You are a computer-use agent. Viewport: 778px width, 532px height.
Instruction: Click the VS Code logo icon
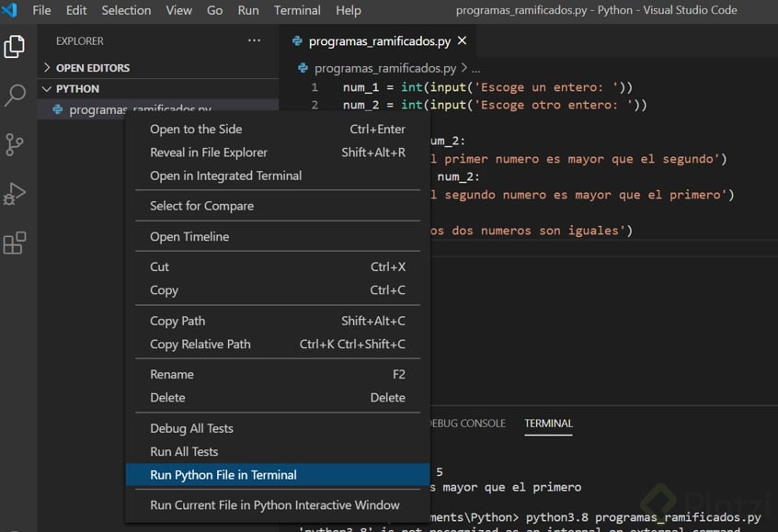pyautogui.click(x=10, y=10)
